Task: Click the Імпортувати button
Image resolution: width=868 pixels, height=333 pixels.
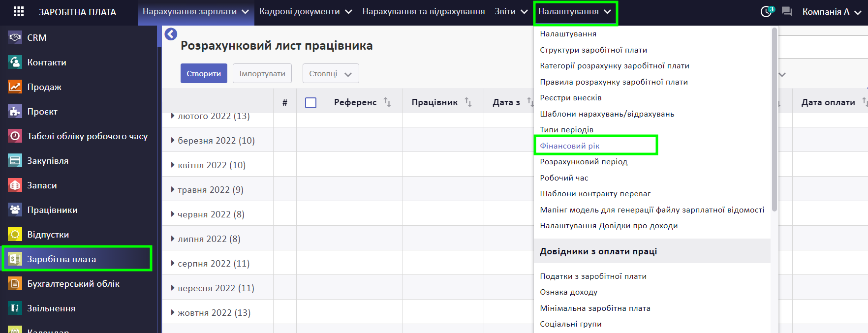Action: pos(262,73)
